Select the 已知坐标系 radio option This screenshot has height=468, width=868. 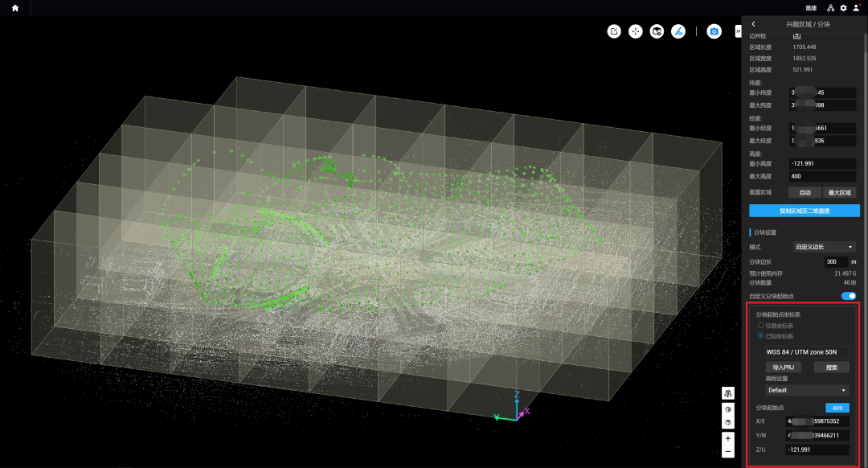coord(761,335)
